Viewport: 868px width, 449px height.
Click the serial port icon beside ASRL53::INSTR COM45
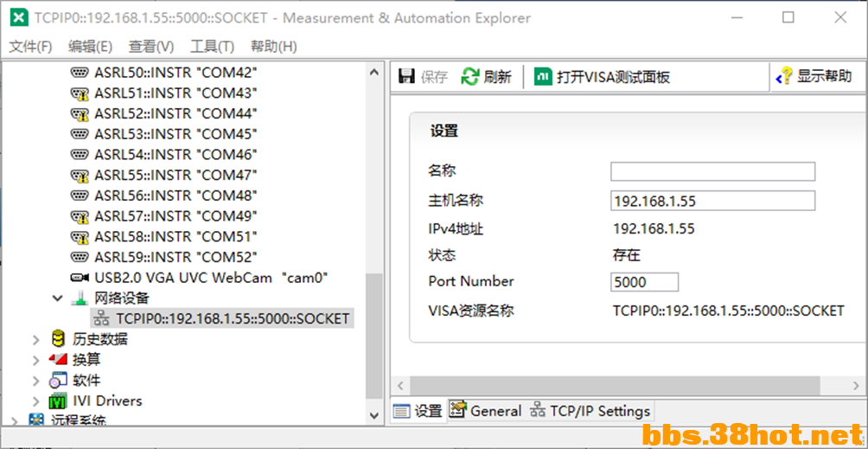pyautogui.click(x=80, y=134)
